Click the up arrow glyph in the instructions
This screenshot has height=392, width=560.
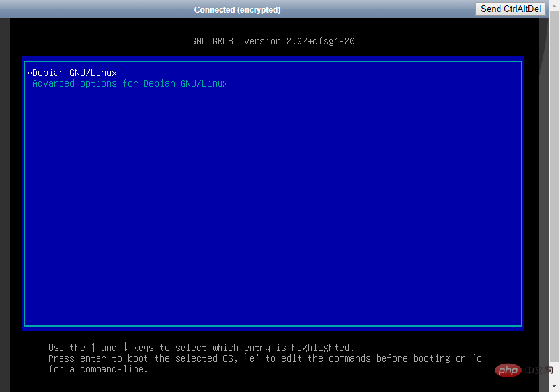coord(93,347)
